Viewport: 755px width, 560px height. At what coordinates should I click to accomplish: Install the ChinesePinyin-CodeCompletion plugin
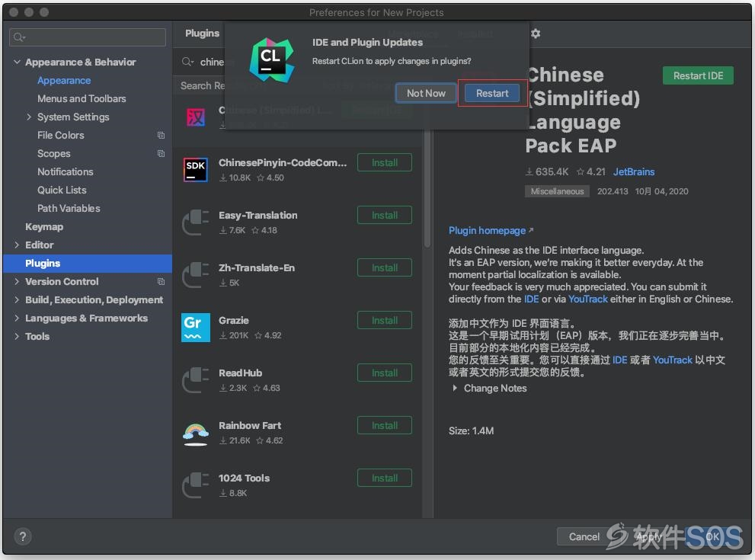point(385,163)
